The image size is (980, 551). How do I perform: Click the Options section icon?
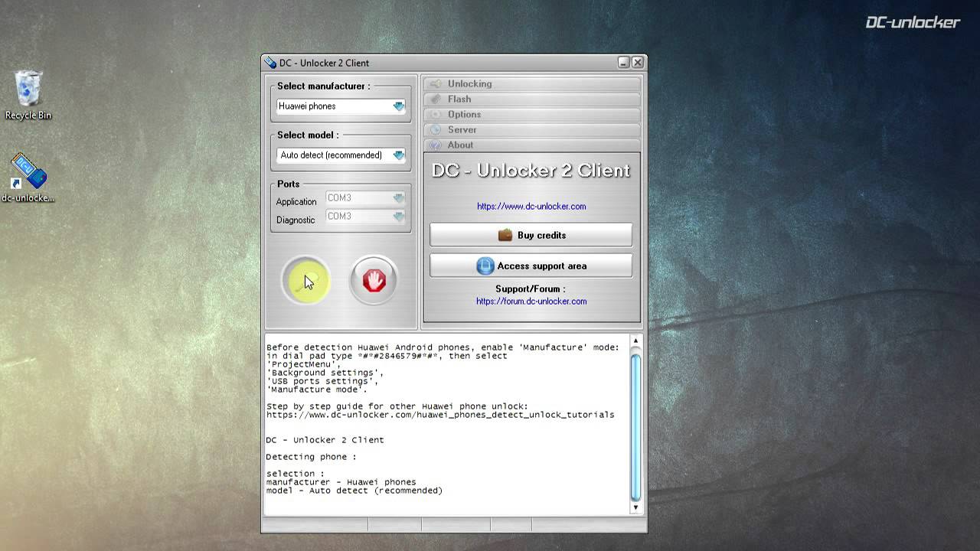(x=436, y=115)
